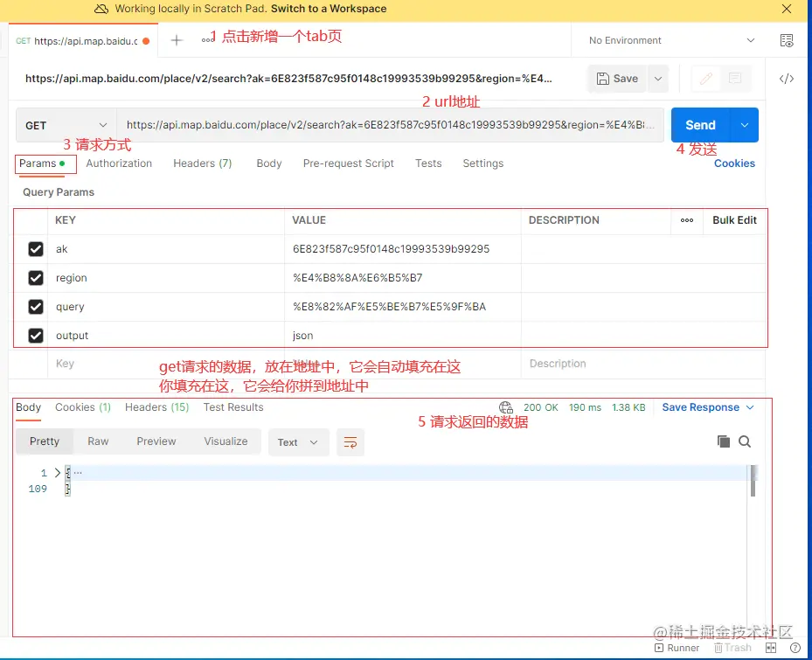Open the Settings tab

pyautogui.click(x=482, y=163)
